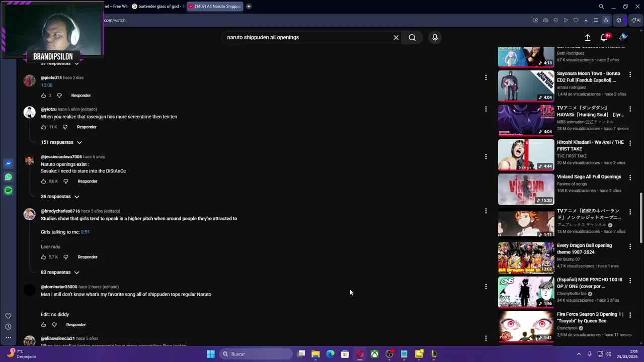The image size is (644, 362).
Task: Open the Xbox app from taskbar
Action: [375, 354]
